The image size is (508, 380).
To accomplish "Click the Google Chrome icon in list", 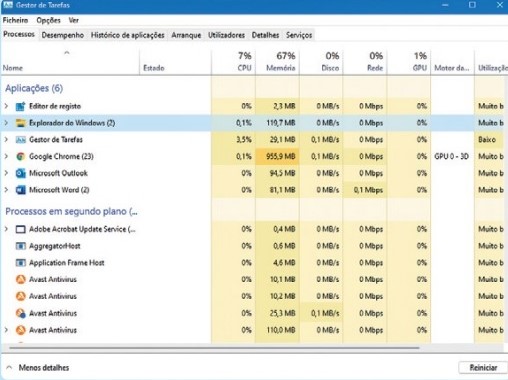I will pyautogui.click(x=21, y=156).
